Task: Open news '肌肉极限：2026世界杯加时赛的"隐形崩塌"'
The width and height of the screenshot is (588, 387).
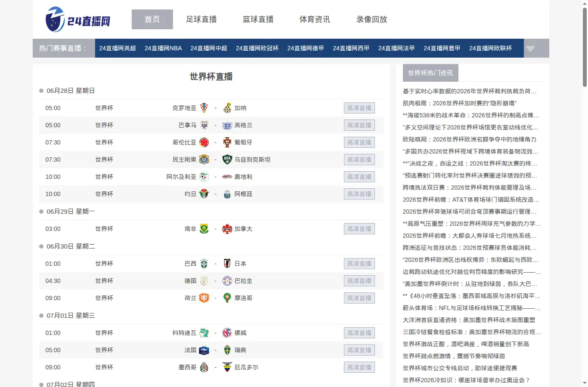Action: (460, 103)
